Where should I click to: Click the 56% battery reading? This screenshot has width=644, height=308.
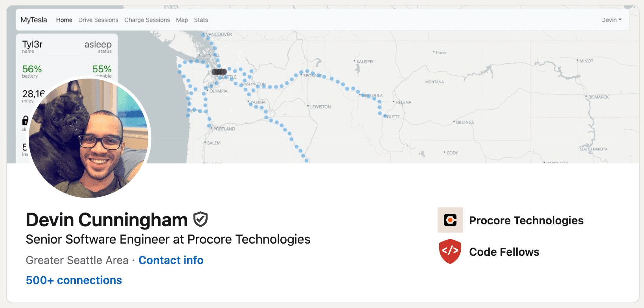pyautogui.click(x=32, y=69)
